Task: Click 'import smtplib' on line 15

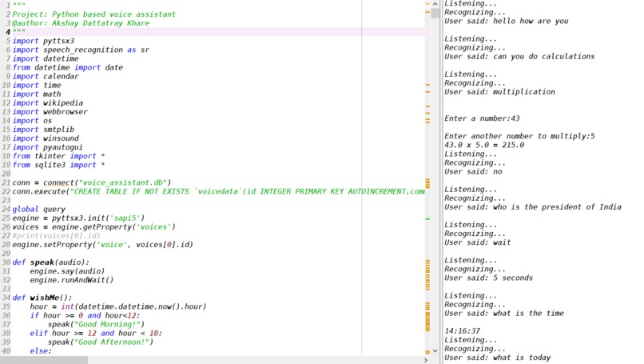Action: point(43,130)
